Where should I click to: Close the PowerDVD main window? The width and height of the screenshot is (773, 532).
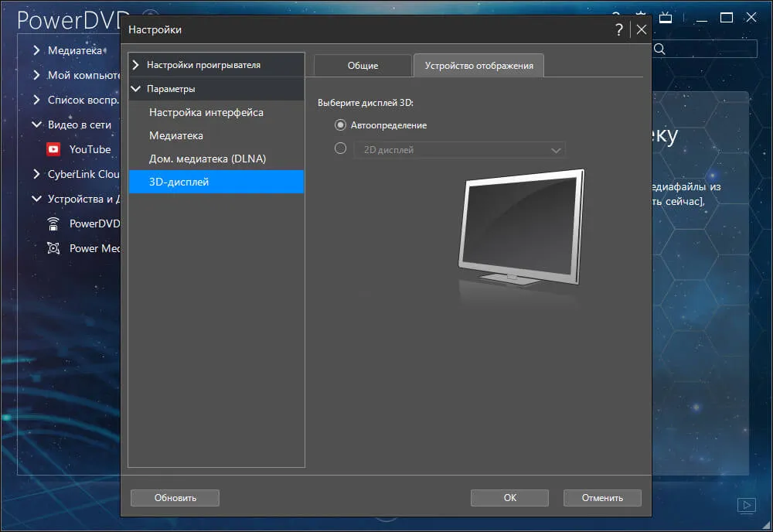[751, 18]
